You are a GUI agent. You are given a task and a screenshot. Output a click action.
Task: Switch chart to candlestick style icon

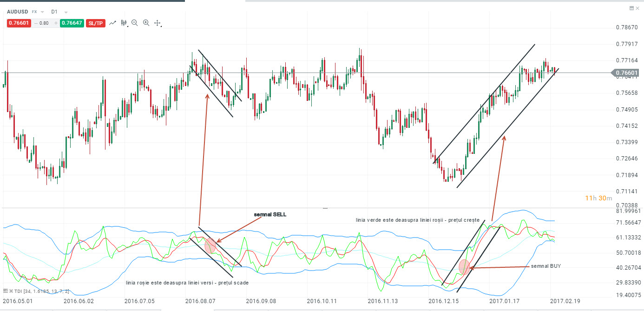(x=124, y=23)
